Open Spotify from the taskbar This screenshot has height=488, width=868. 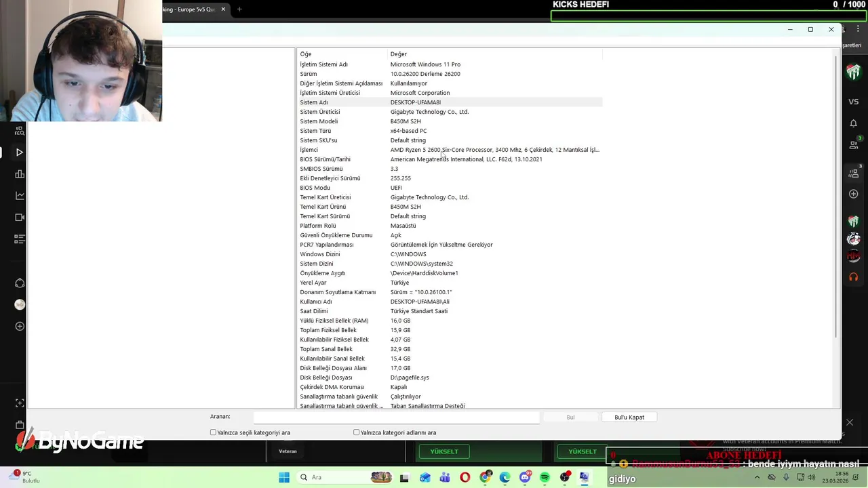(545, 477)
